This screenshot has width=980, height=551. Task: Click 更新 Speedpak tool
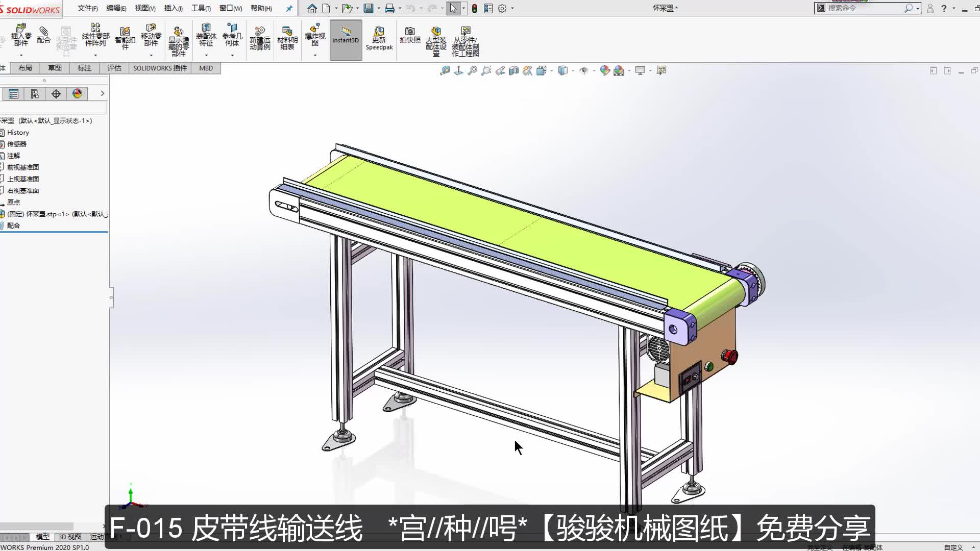click(x=379, y=39)
